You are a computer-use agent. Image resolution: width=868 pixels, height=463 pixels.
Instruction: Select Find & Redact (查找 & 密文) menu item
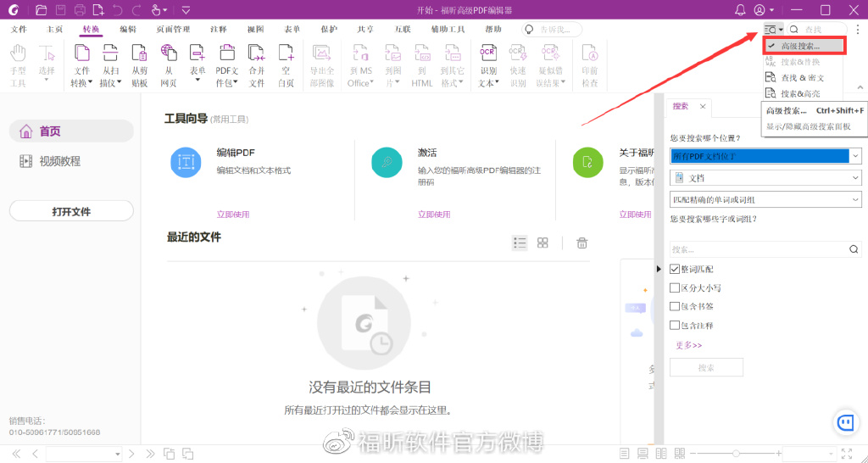802,77
